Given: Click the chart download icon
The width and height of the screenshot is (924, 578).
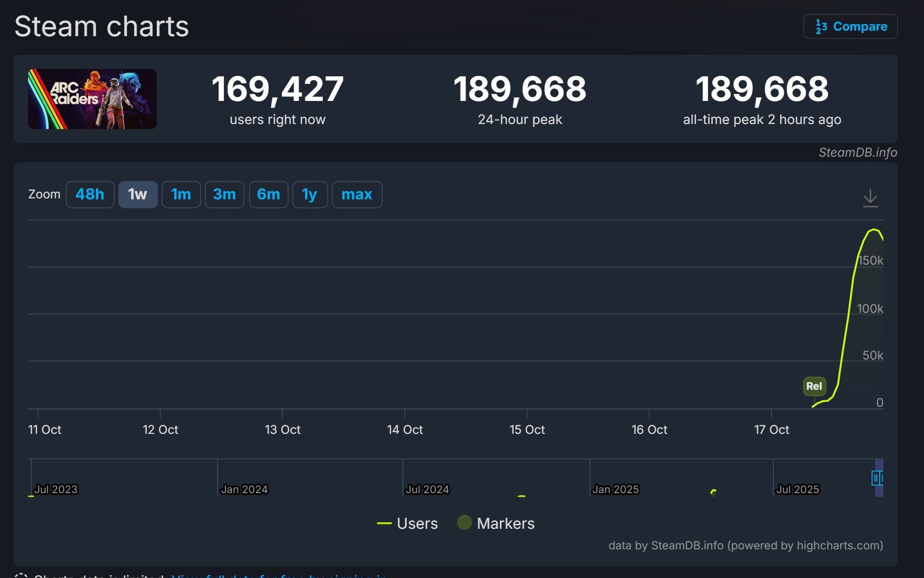Looking at the screenshot, I should [x=870, y=198].
